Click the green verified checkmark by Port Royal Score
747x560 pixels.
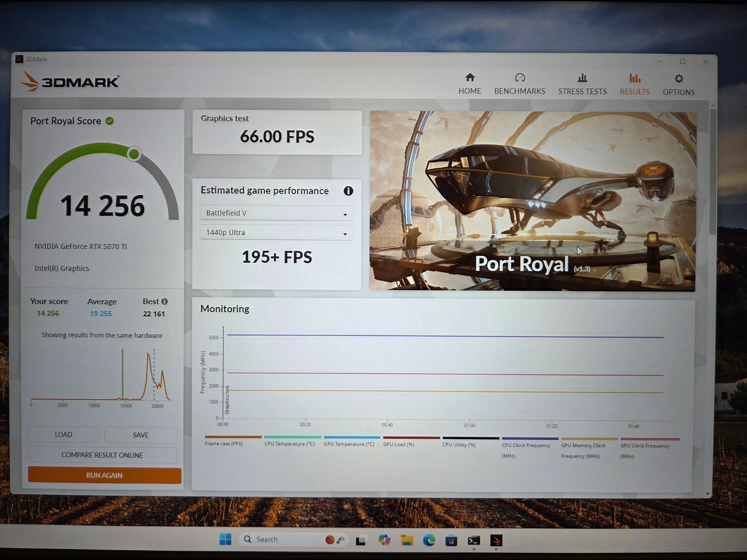pyautogui.click(x=109, y=121)
